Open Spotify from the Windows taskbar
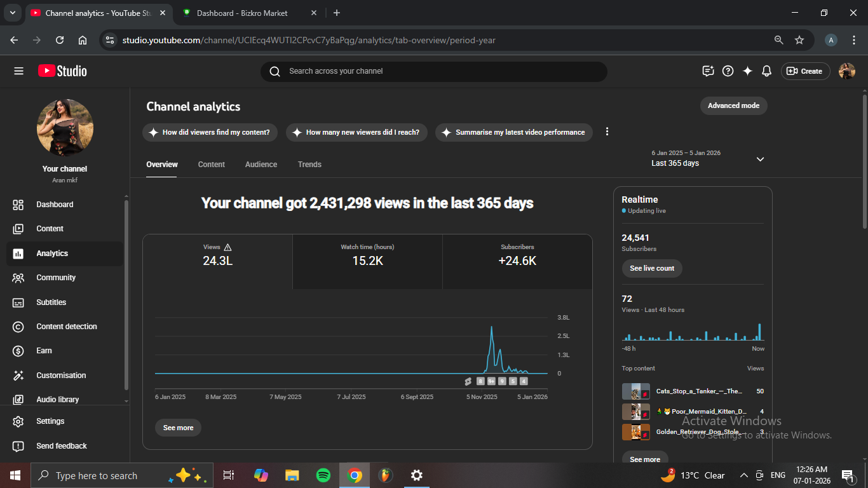Viewport: 868px width, 488px height. (x=323, y=475)
